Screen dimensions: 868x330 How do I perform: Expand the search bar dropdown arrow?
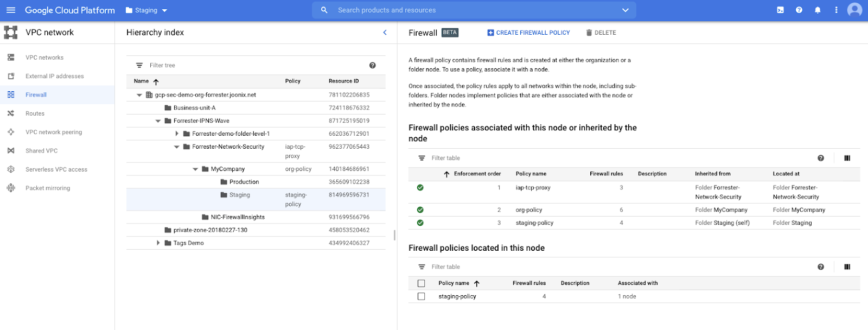(x=625, y=10)
